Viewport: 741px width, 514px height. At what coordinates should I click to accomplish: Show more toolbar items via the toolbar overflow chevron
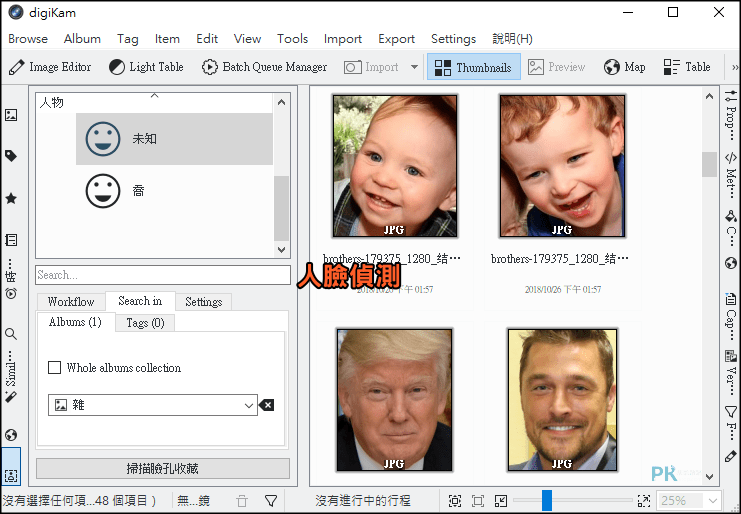(x=734, y=67)
